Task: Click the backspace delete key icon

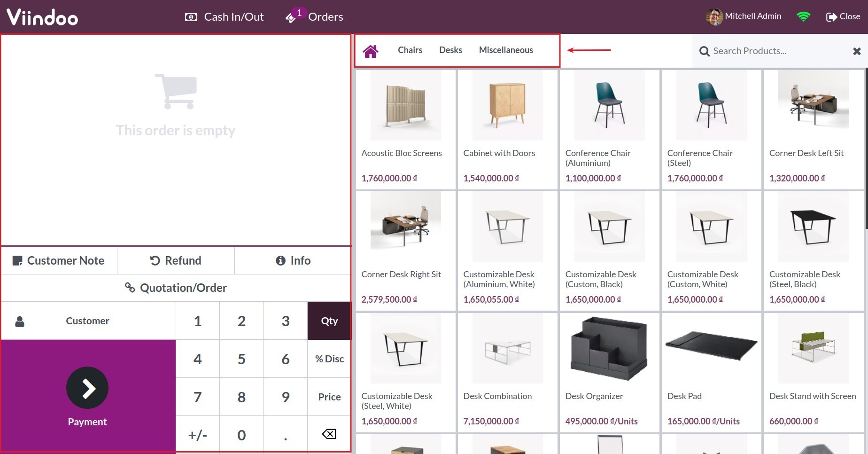Action: click(x=329, y=434)
